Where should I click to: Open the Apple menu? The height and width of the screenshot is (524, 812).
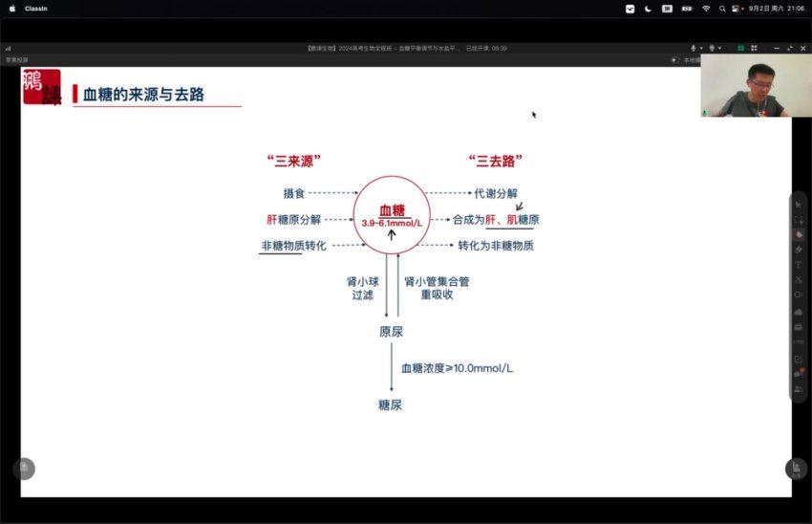(x=12, y=9)
